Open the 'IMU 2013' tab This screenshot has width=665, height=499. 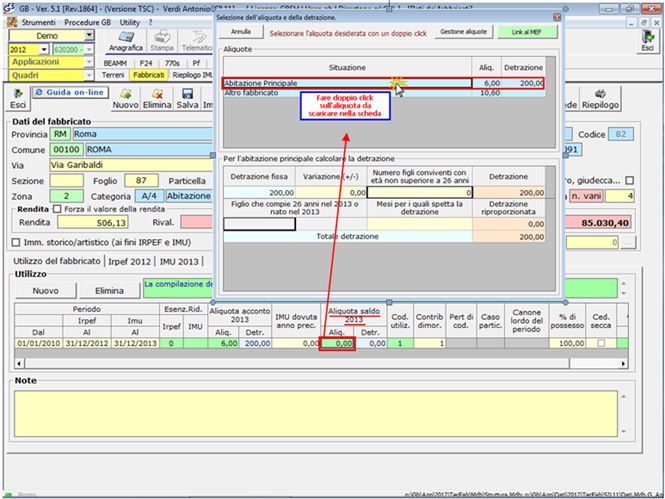point(179,262)
